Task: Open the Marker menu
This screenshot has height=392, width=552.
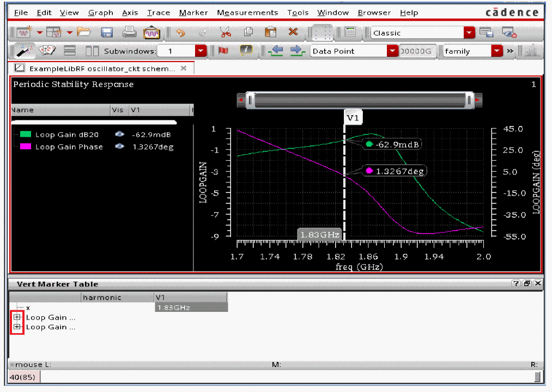Action: 193,13
